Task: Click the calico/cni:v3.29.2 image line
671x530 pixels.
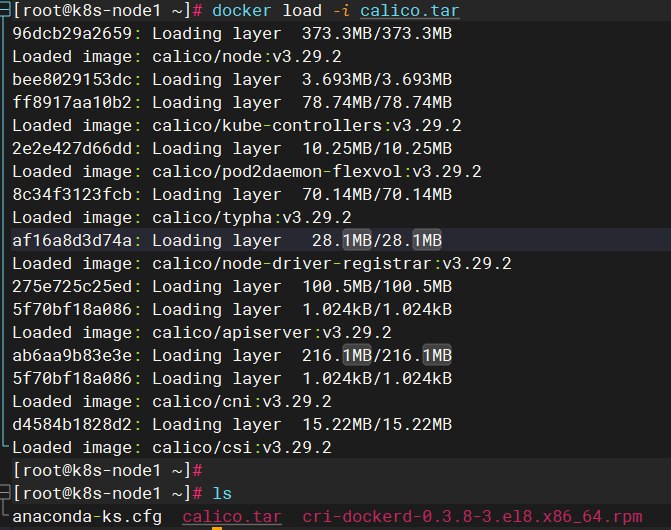Action: pyautogui.click(x=172, y=401)
